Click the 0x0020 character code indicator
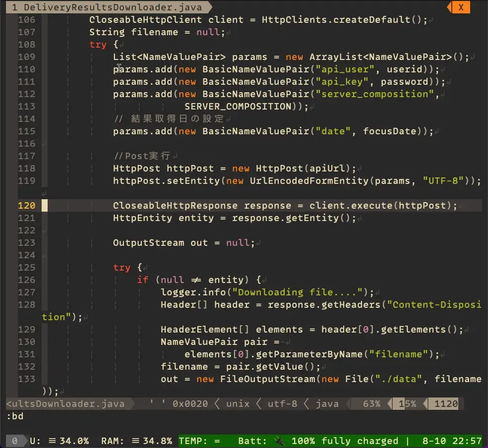 click(x=190, y=404)
